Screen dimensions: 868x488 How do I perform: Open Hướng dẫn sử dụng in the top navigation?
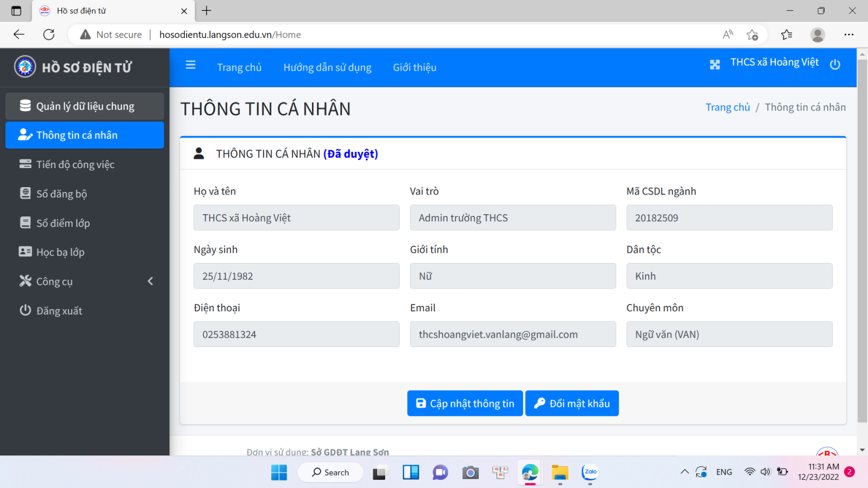pyautogui.click(x=327, y=67)
